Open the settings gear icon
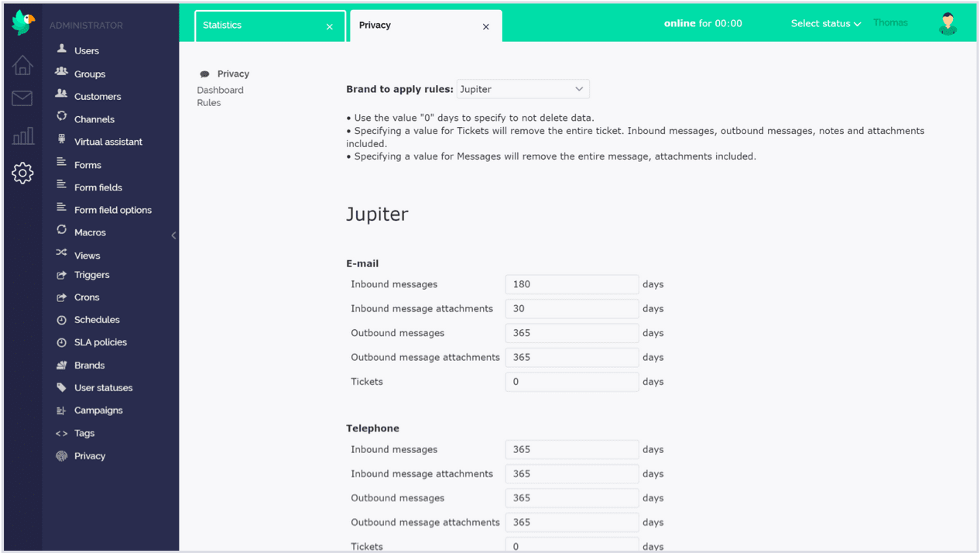 click(22, 173)
